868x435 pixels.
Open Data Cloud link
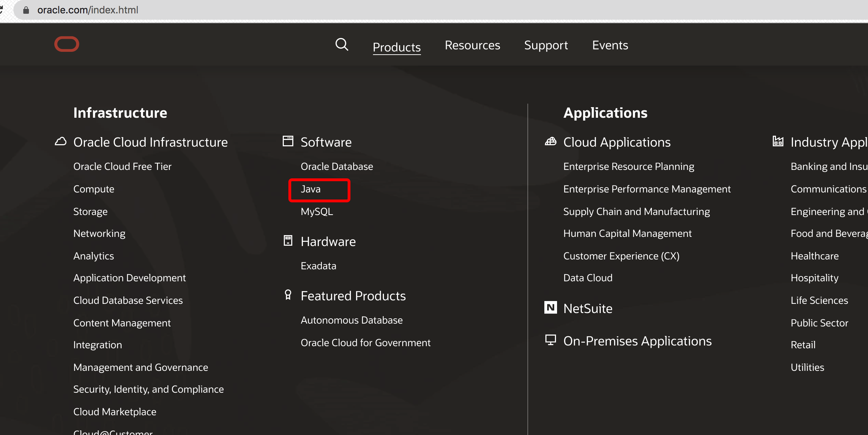[x=588, y=278]
